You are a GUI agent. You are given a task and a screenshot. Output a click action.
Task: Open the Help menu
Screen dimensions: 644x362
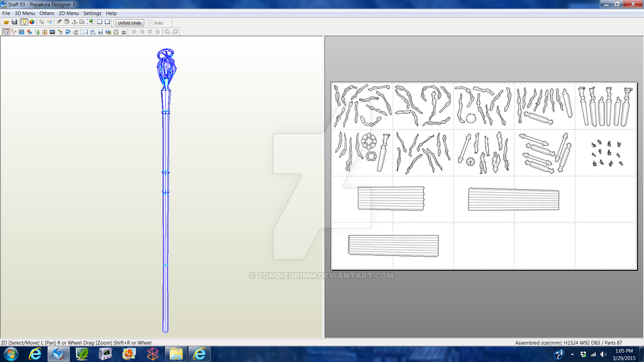click(x=111, y=13)
